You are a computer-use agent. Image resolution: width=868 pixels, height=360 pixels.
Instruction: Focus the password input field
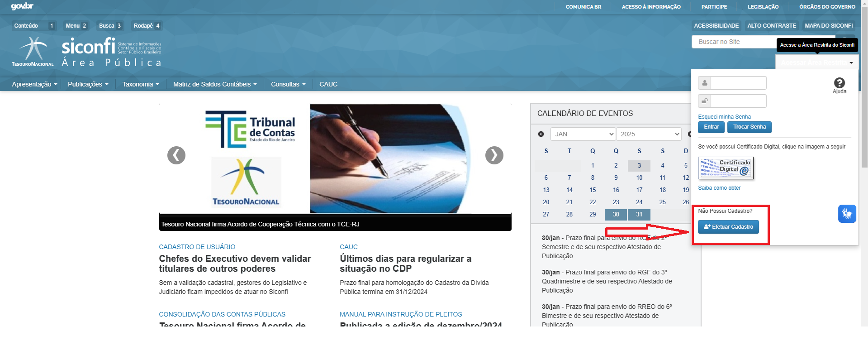(739, 101)
